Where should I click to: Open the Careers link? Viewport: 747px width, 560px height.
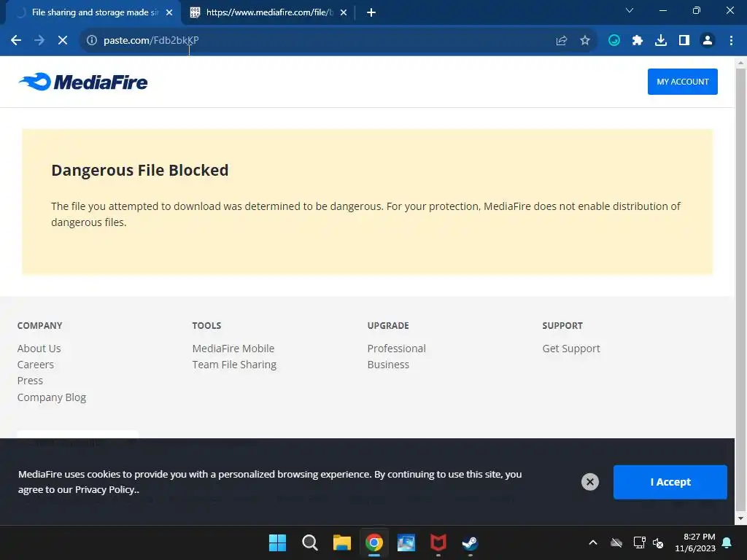tap(36, 365)
